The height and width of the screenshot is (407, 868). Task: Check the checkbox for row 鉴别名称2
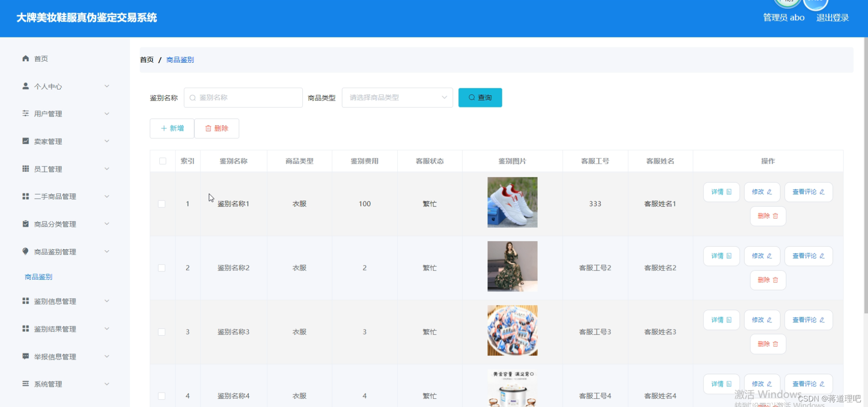pyautogui.click(x=162, y=268)
